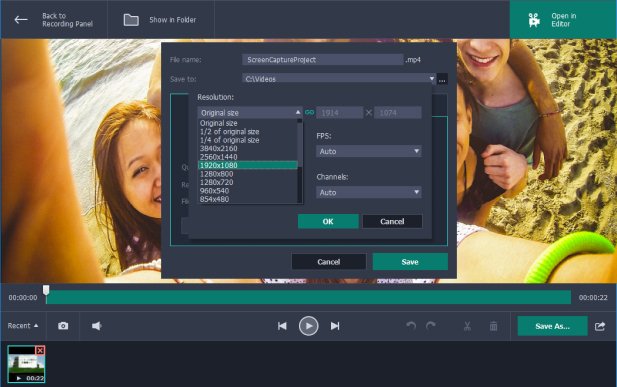Click the share export icon
Screen dimensions: 617x387
point(600,326)
